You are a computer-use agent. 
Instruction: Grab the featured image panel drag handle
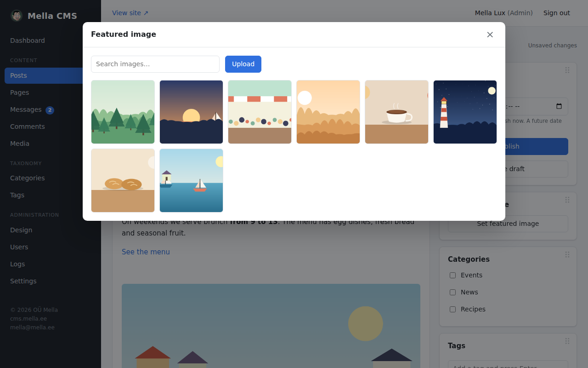click(567, 200)
